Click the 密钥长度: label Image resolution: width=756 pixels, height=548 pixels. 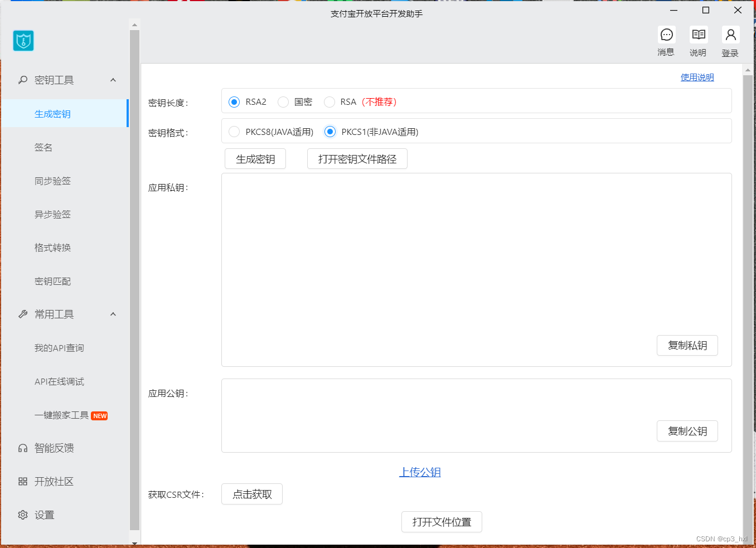click(x=168, y=103)
